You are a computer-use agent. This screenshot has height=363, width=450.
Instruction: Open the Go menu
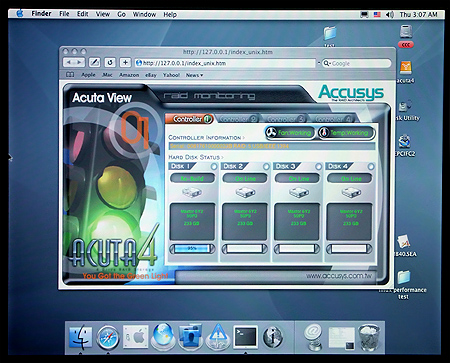click(121, 14)
